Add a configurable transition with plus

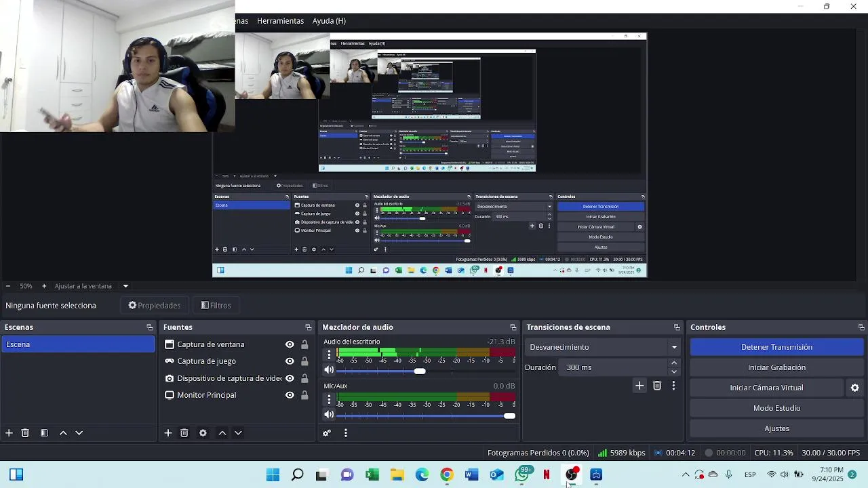click(x=639, y=386)
